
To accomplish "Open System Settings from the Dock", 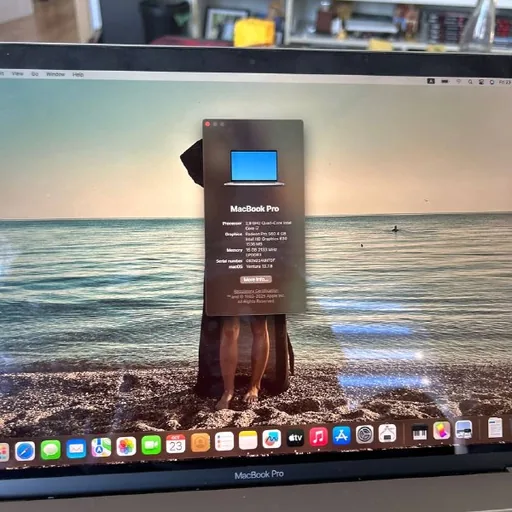I will coord(365,434).
